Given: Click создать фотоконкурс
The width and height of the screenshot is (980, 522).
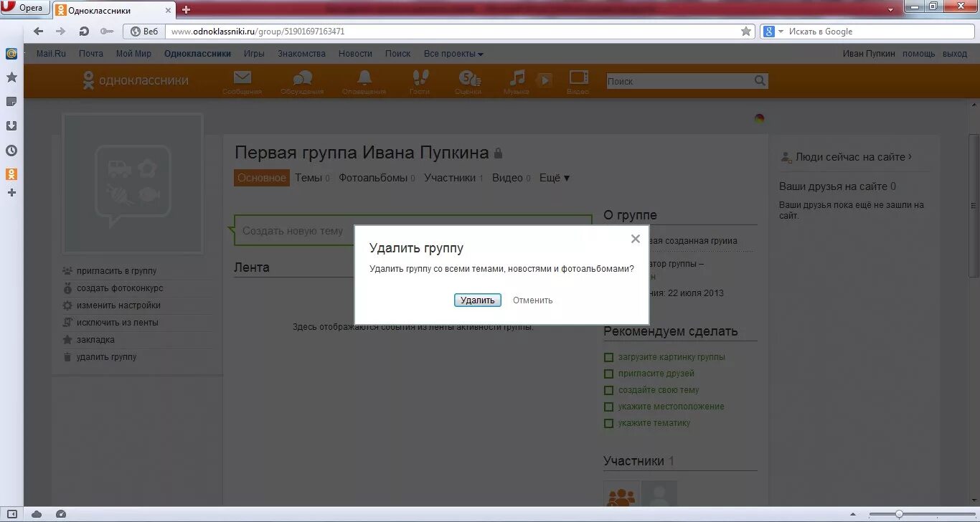Looking at the screenshot, I should click(120, 288).
